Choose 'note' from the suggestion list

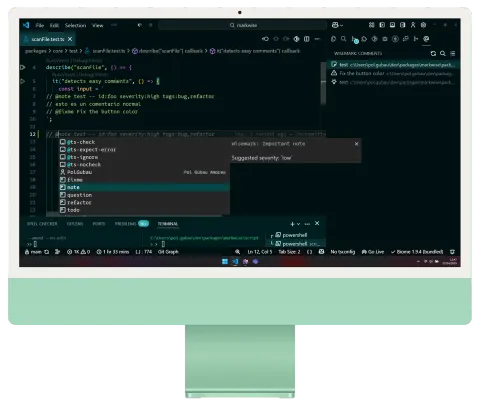click(x=144, y=187)
